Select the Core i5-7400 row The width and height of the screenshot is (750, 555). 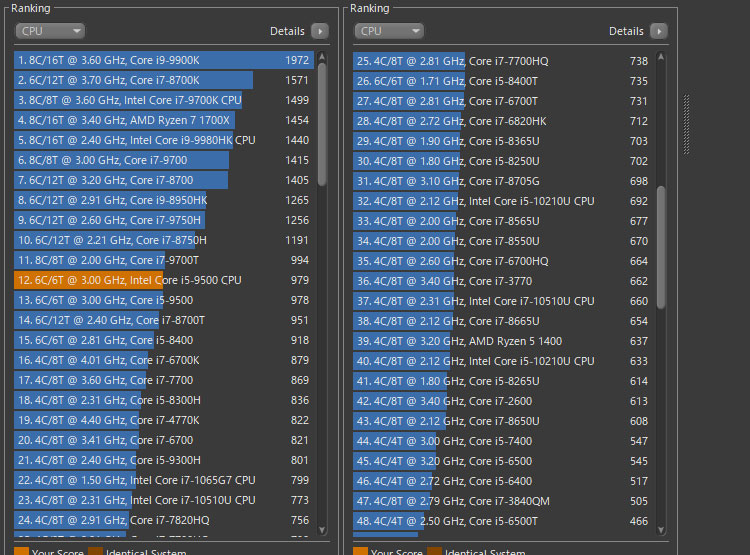click(503, 442)
